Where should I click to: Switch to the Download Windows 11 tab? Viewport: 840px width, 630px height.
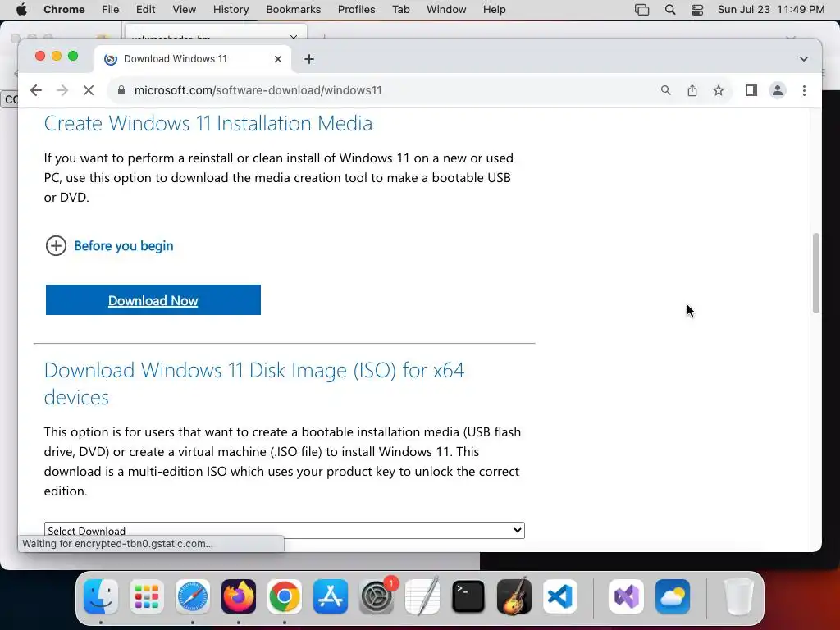pos(193,59)
